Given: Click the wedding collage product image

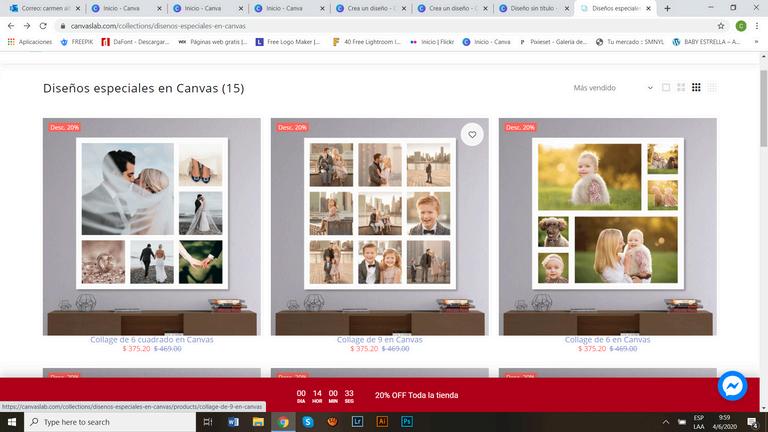Looking at the screenshot, I should click(x=152, y=227).
